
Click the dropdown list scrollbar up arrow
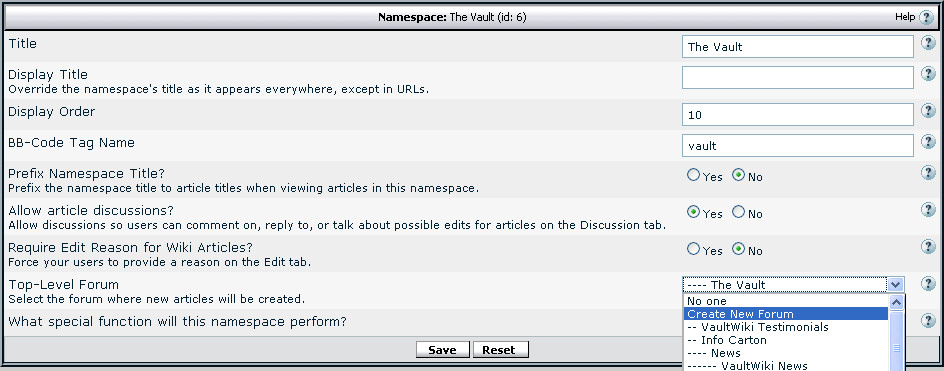tap(896, 302)
